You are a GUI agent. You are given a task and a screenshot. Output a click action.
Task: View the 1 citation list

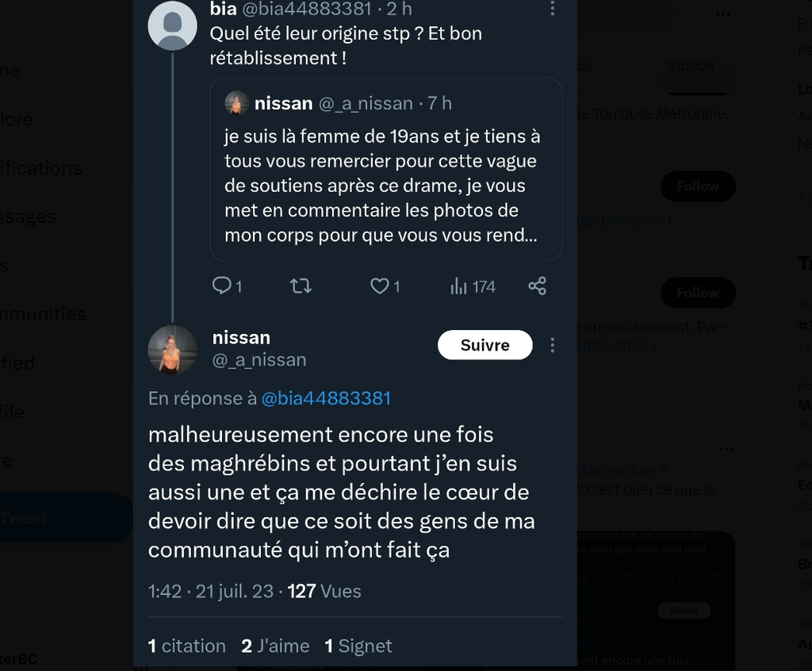click(187, 646)
